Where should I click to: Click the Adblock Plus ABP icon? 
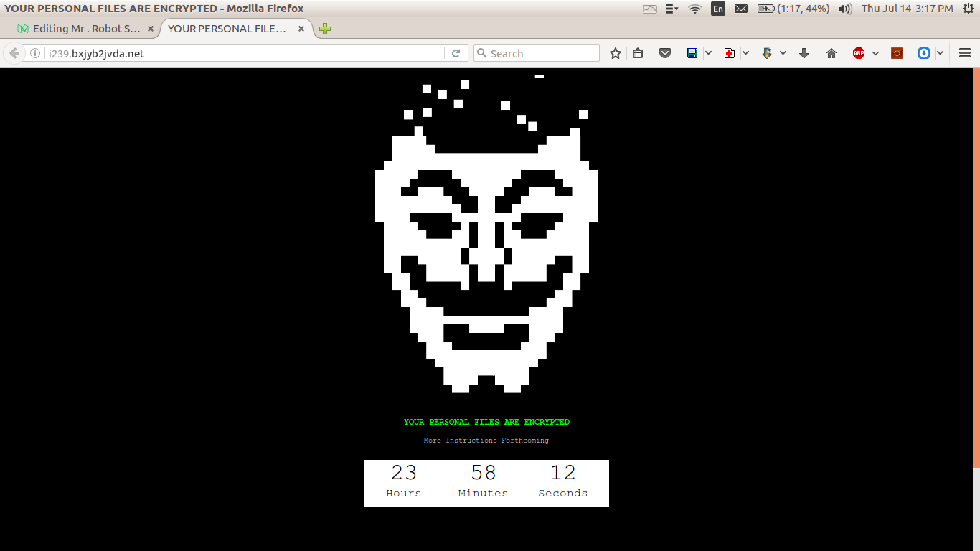click(x=859, y=53)
